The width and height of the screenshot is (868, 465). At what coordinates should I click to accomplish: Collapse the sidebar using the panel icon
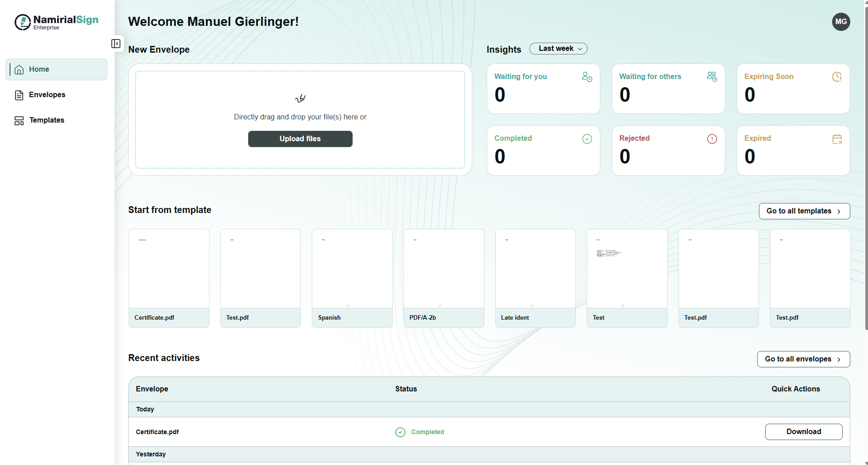[116, 44]
